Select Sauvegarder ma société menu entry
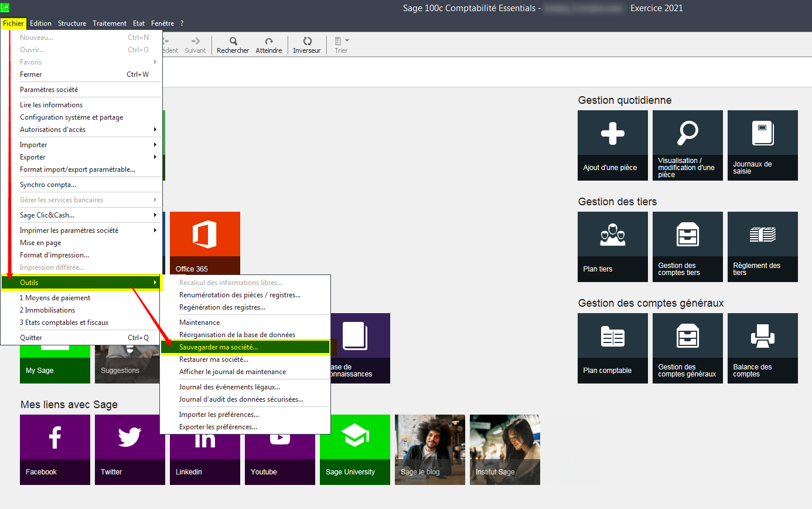The width and height of the screenshot is (812, 509). (218, 347)
